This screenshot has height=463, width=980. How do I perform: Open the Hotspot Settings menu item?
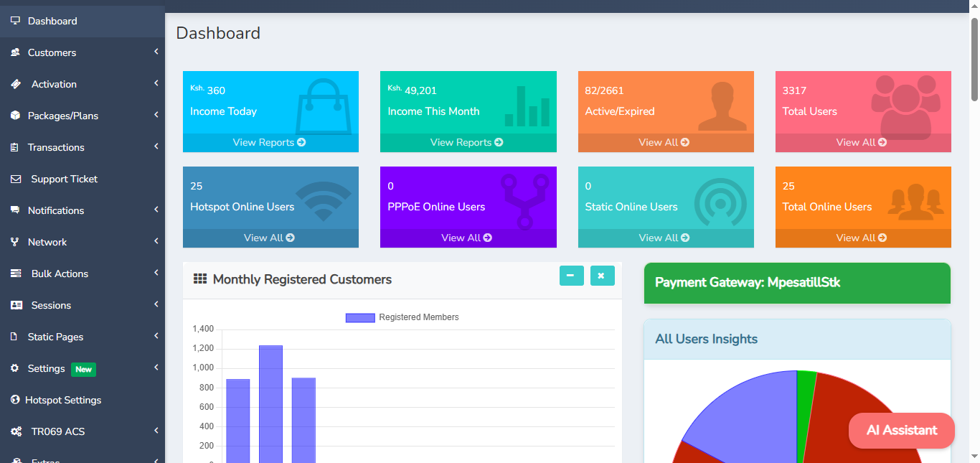(x=83, y=400)
